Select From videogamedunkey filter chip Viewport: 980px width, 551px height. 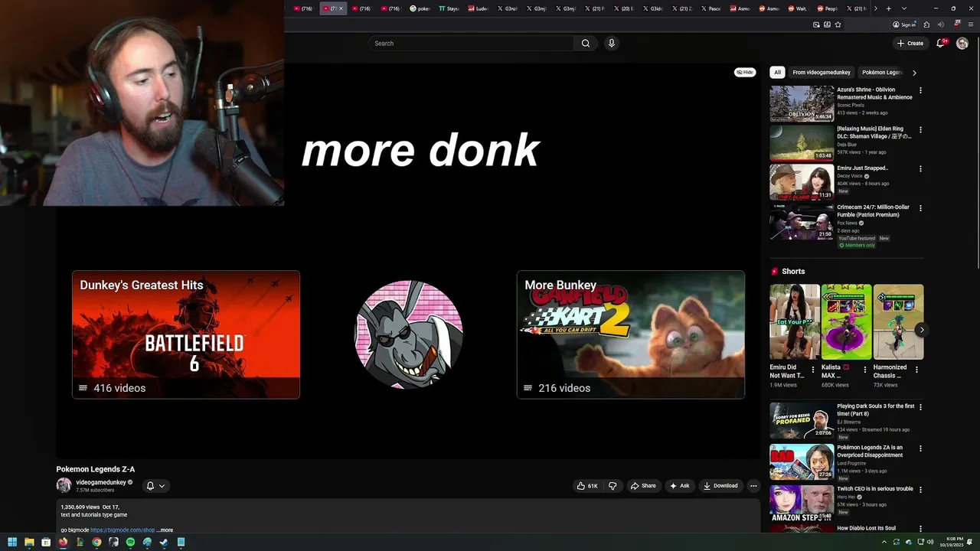pyautogui.click(x=822, y=73)
